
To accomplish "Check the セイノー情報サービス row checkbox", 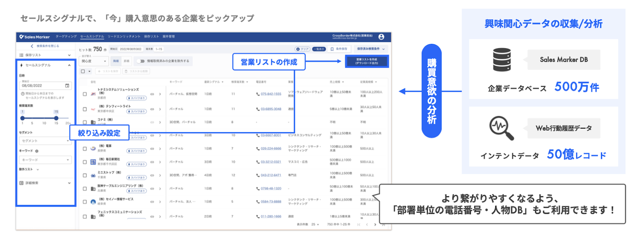I will click(85, 202).
